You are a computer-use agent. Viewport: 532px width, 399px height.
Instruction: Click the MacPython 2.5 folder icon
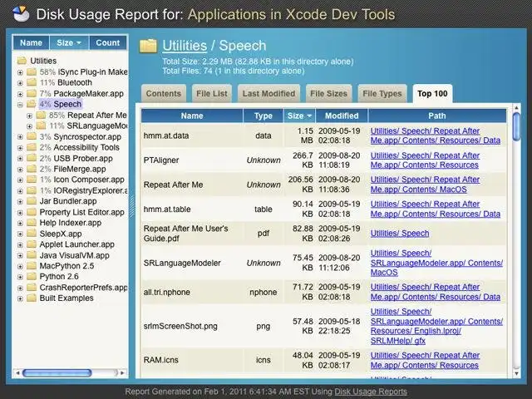(x=32, y=266)
